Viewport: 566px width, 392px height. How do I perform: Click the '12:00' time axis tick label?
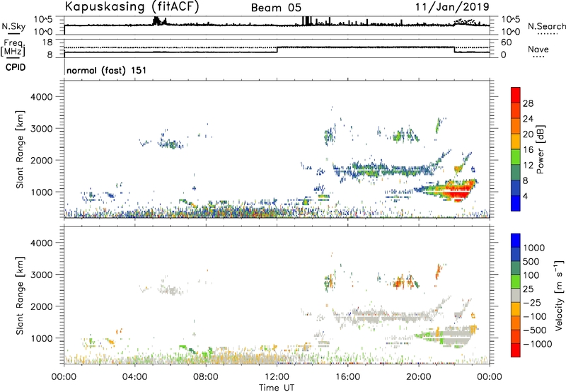point(277,377)
